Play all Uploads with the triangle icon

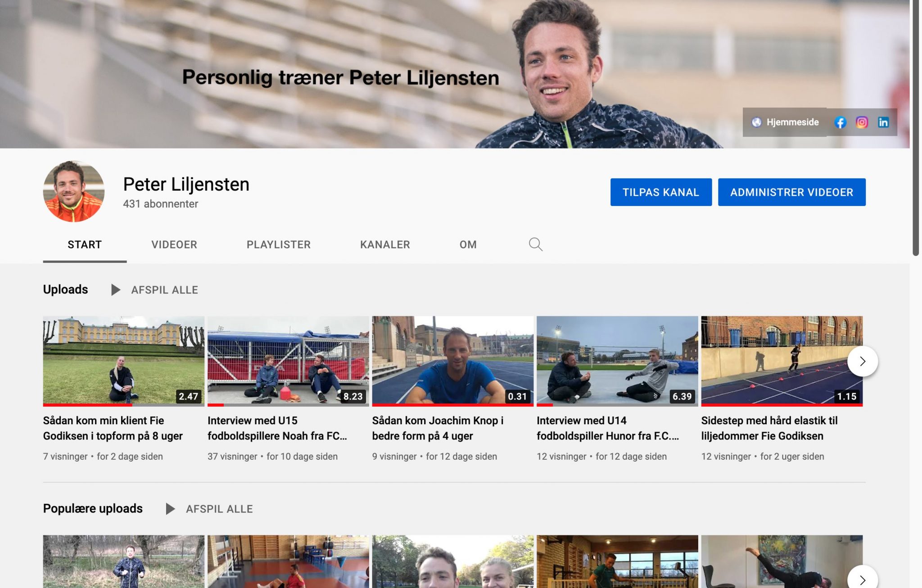click(x=116, y=290)
